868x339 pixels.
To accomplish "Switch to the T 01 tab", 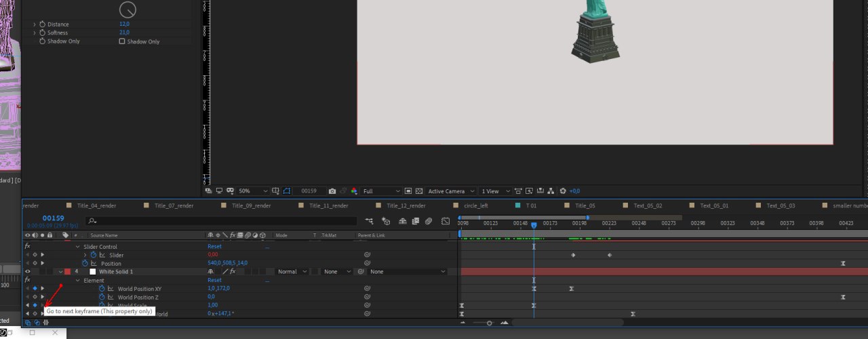I will 531,205.
